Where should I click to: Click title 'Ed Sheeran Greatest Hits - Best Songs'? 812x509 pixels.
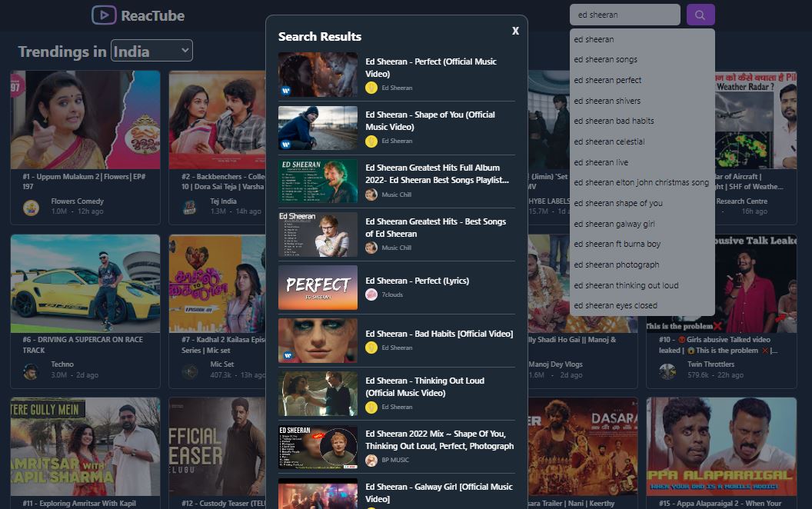(435, 228)
